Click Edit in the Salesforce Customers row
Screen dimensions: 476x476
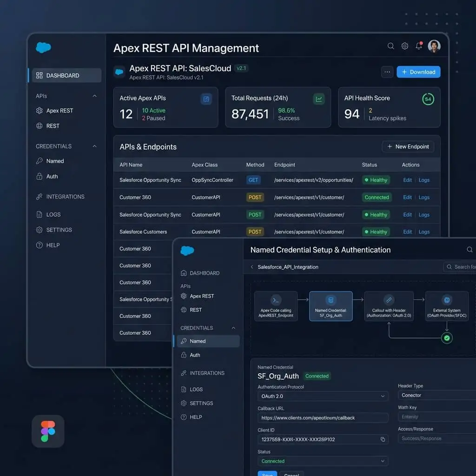(407, 232)
